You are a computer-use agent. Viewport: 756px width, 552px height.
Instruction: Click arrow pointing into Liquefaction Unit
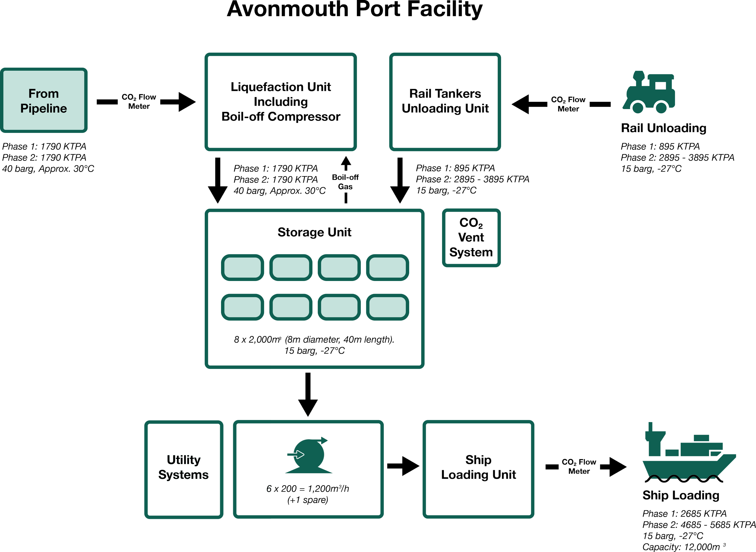(x=178, y=102)
